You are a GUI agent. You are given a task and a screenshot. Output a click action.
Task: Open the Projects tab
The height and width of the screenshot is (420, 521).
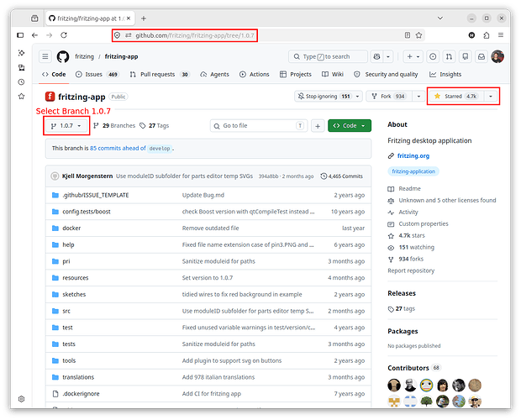tap(296, 75)
